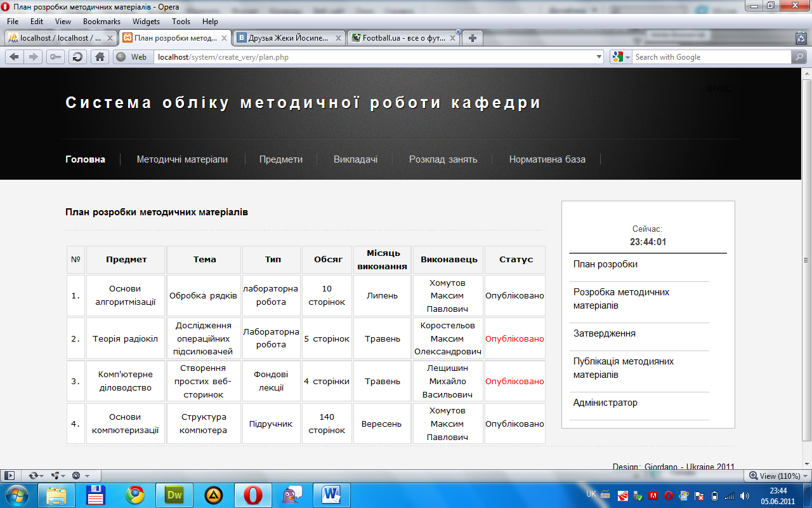Open the Wand password key button
812x508 pixels.
(56, 57)
